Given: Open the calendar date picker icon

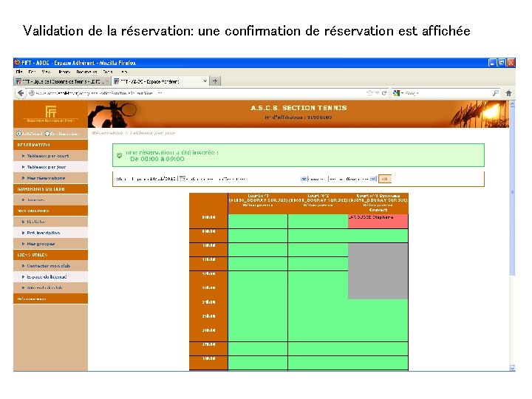Looking at the screenshot, I should [183, 179].
